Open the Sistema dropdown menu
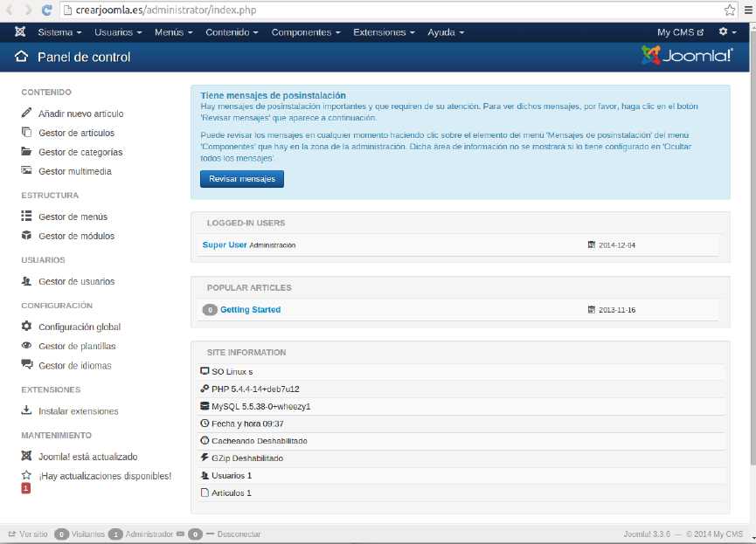Viewport: 756px width, 544px height. click(59, 32)
